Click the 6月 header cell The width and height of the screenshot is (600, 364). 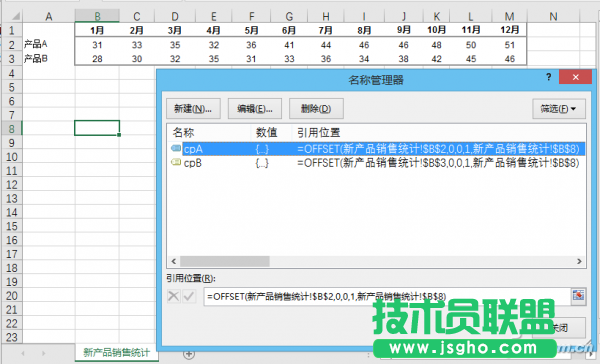click(x=289, y=30)
